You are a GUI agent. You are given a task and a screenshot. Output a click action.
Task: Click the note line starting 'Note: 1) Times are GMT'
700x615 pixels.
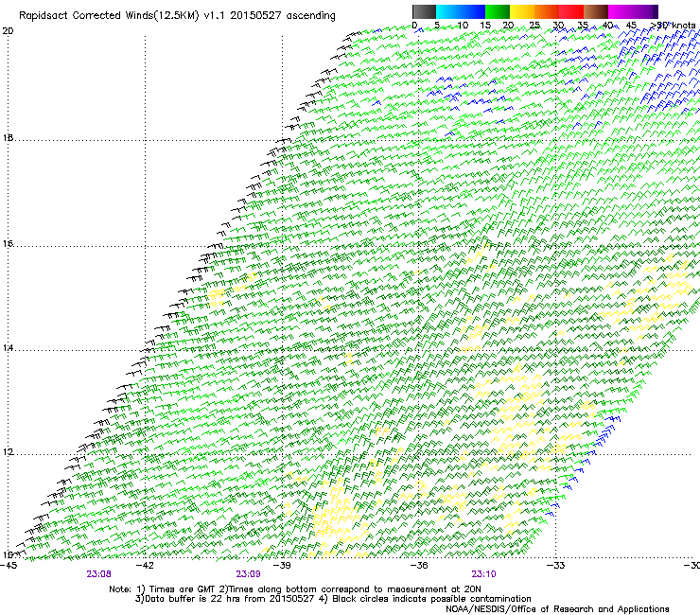294,589
